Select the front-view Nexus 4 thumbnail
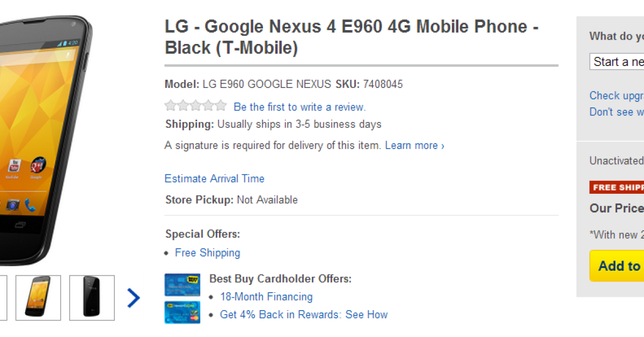This screenshot has height=337, width=644. point(38,298)
